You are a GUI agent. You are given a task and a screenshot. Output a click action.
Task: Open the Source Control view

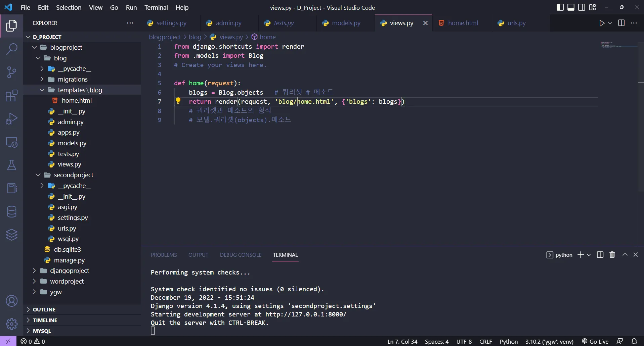(x=11, y=72)
